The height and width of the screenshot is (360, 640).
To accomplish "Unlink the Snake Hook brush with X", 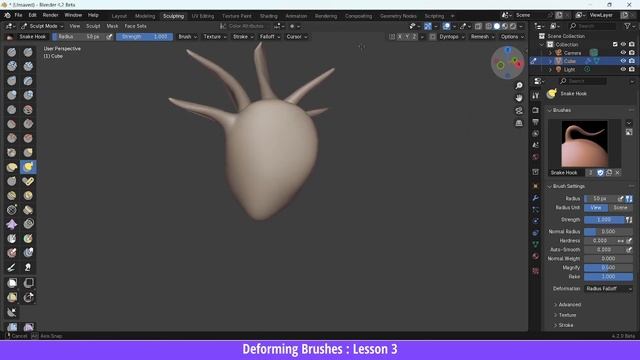I will 618,173.
